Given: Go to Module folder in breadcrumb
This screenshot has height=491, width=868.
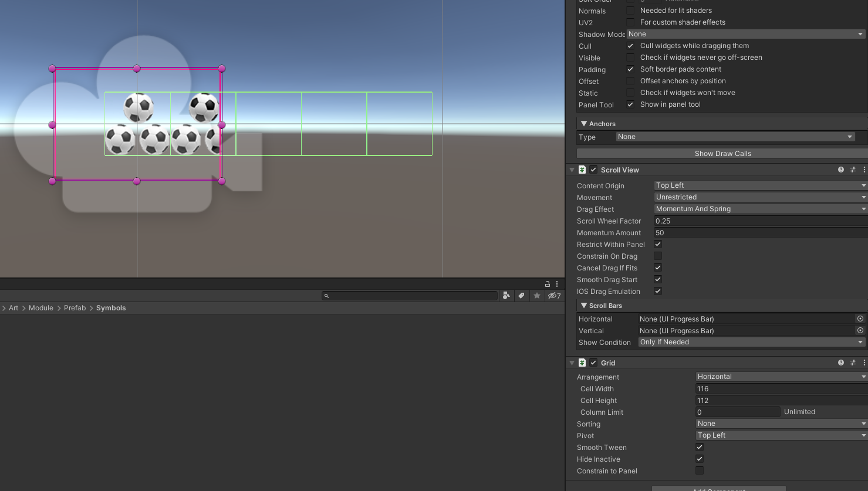Looking at the screenshot, I should 41,308.
